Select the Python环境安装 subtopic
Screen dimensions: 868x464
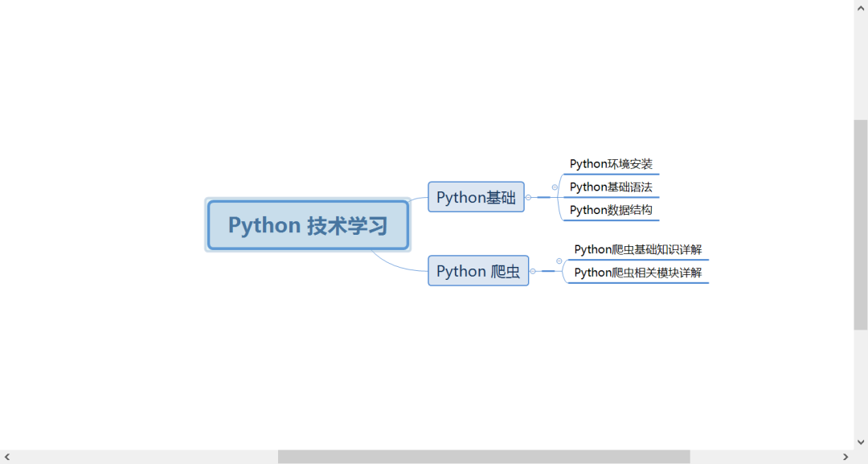tap(611, 163)
